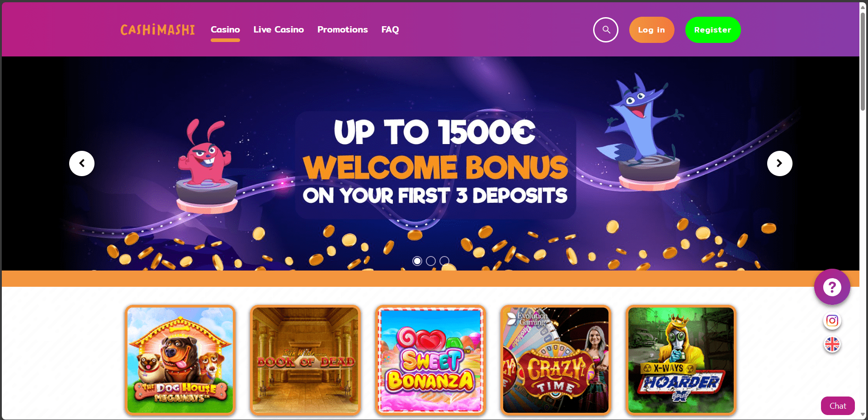Go to next banner slide arrow
The image size is (868, 420).
coord(779,163)
